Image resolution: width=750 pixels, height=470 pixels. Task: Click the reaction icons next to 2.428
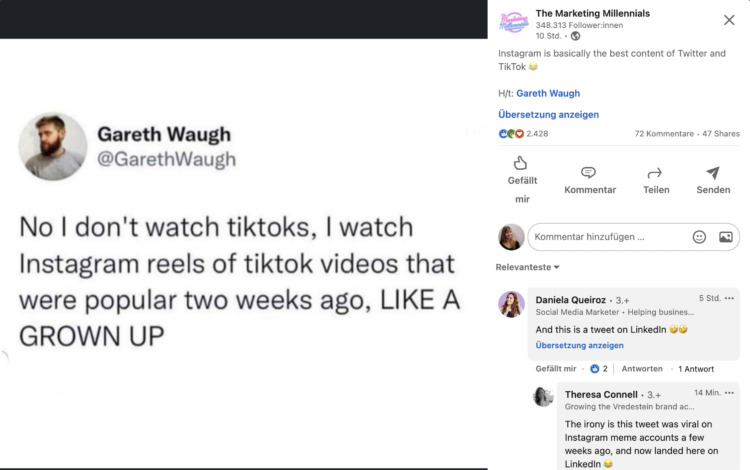click(511, 134)
